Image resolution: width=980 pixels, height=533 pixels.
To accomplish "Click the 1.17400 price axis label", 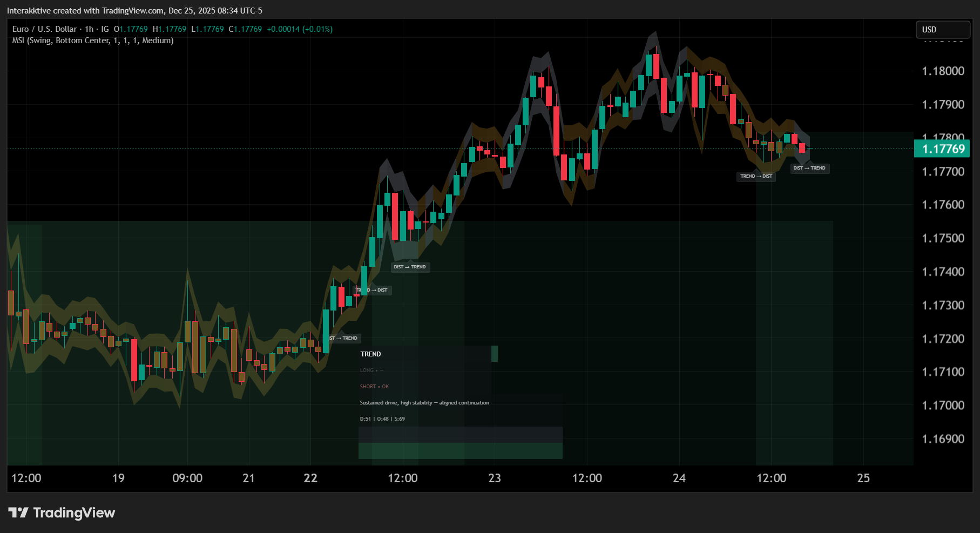I will coord(943,272).
